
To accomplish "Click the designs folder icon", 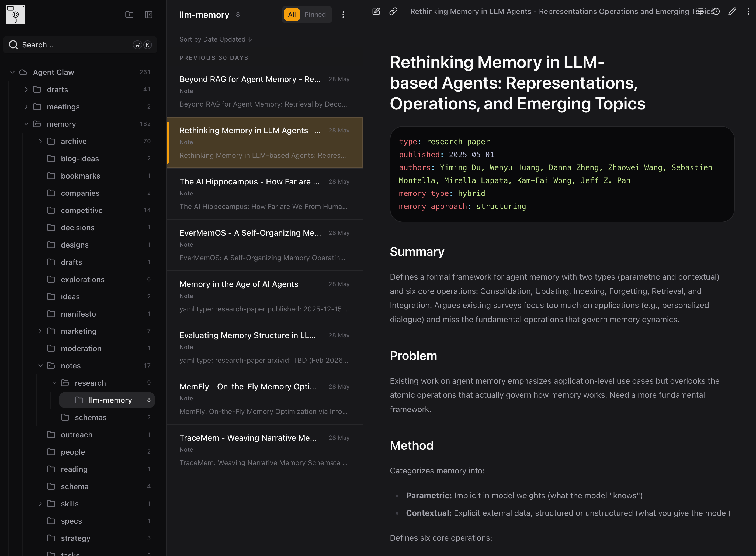I will pyautogui.click(x=51, y=245).
